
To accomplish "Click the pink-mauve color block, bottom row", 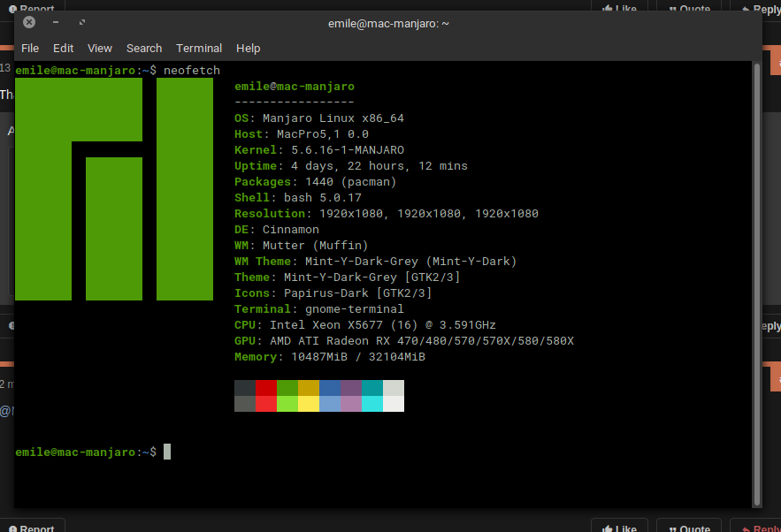I will tap(351, 404).
